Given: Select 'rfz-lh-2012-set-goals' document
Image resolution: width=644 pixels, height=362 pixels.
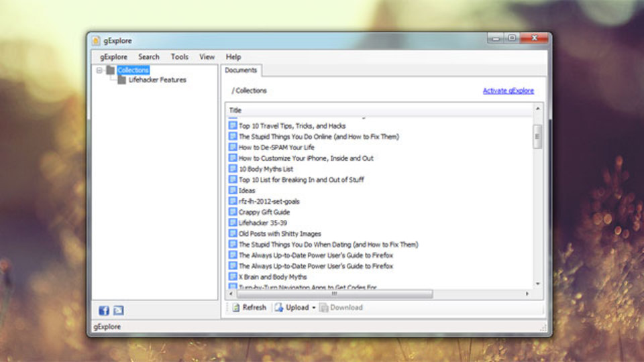Looking at the screenshot, I should tap(269, 202).
